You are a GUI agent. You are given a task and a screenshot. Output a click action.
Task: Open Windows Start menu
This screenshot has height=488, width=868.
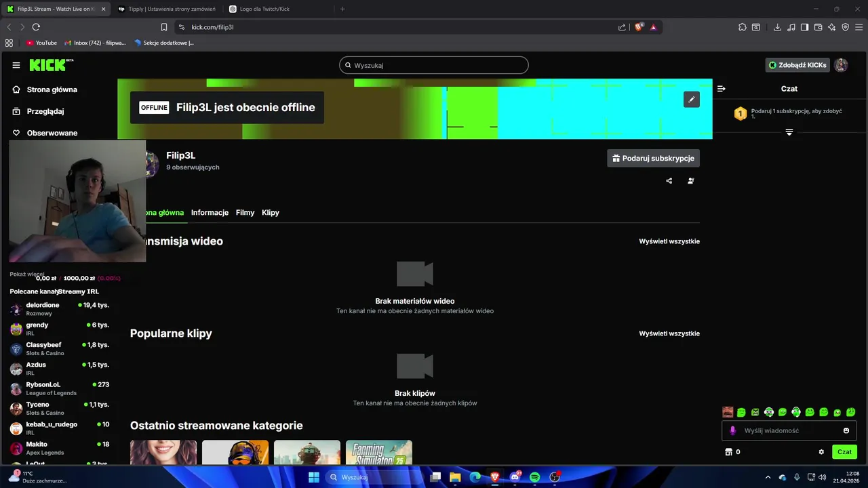[314, 477]
